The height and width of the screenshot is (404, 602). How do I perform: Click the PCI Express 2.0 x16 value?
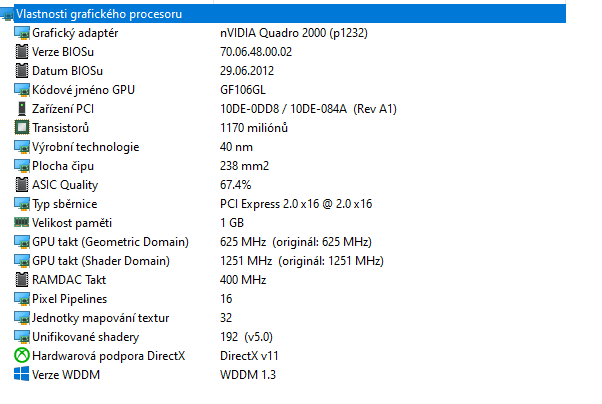tap(295, 204)
